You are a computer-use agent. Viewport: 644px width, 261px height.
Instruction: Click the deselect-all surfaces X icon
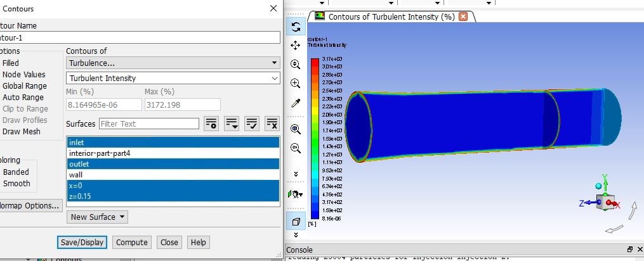tap(272, 124)
